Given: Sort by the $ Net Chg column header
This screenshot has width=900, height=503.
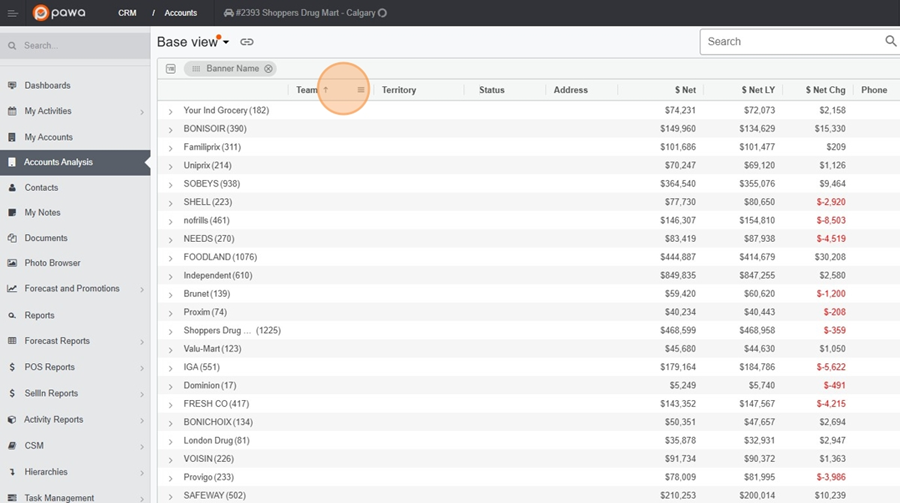Looking at the screenshot, I should pos(825,90).
